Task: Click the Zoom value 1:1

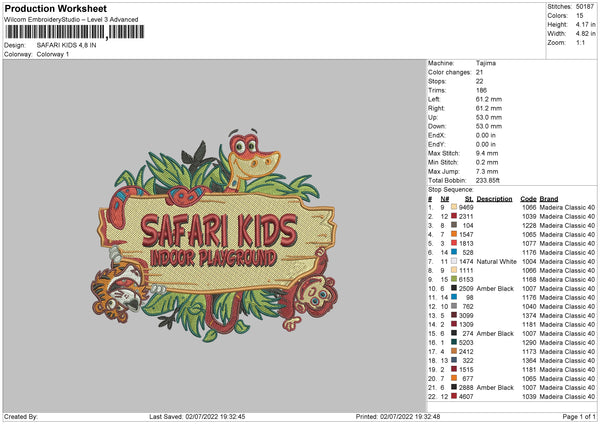Action: (580, 42)
